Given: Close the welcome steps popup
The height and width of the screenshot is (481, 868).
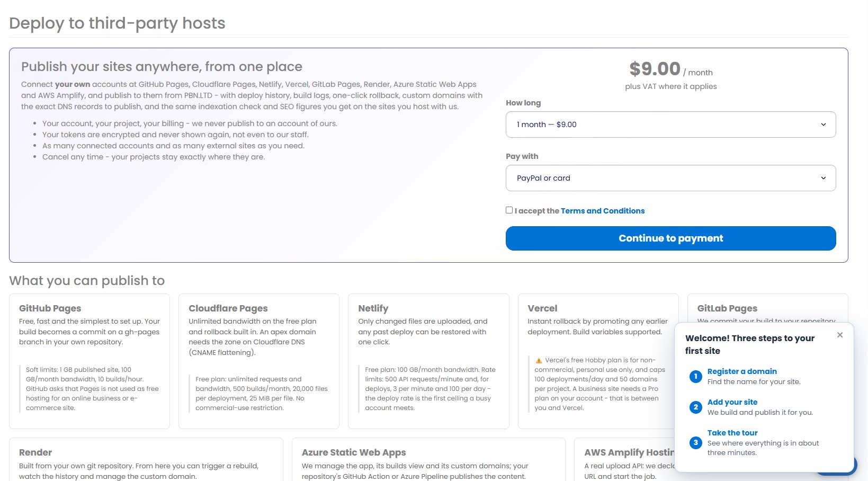Looking at the screenshot, I should (840, 335).
